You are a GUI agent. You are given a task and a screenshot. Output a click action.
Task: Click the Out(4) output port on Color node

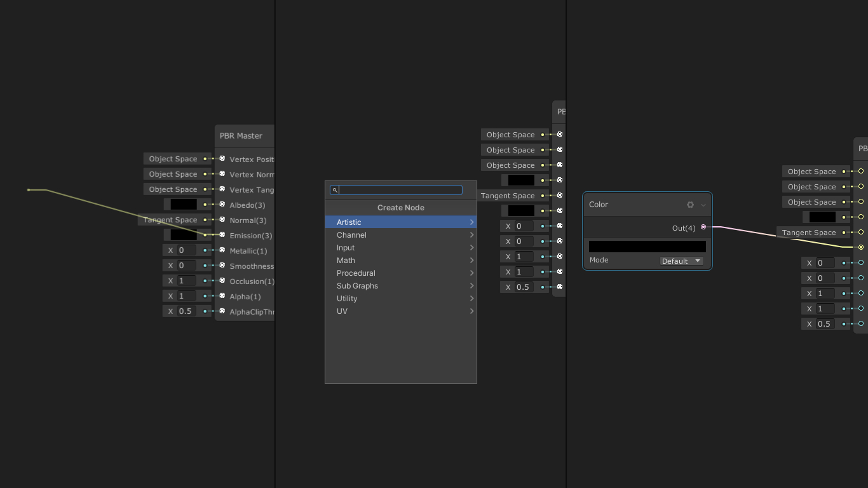pyautogui.click(x=703, y=227)
